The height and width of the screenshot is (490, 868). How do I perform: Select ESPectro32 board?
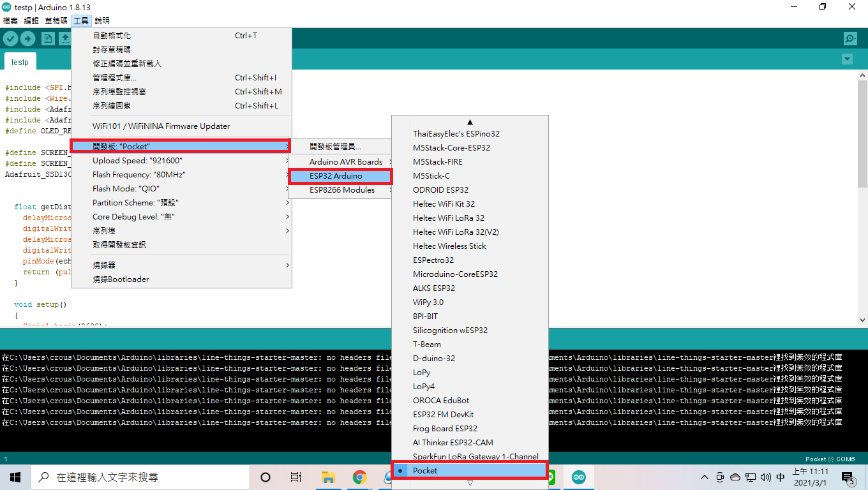coord(470,260)
